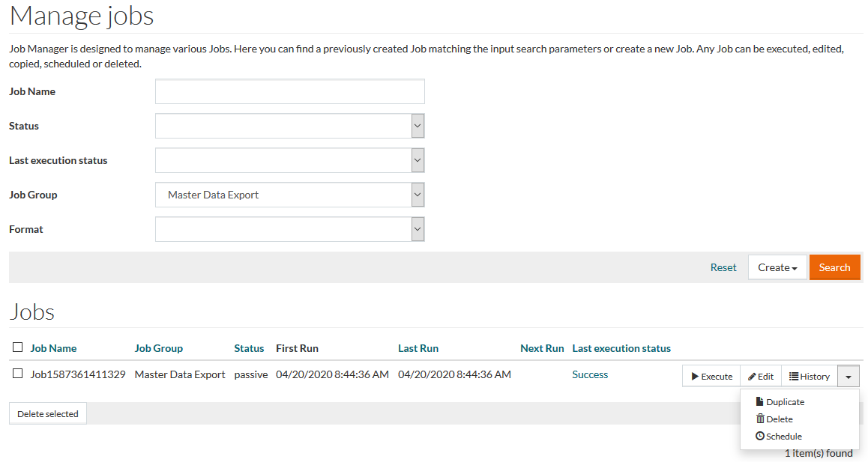Click the Reset link
868x462 pixels.
coord(723,267)
